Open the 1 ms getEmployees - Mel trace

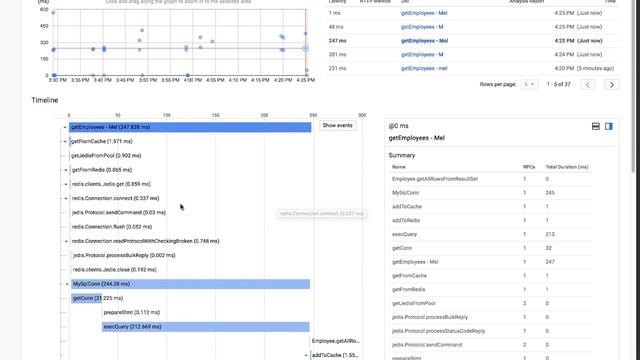tap(424, 13)
